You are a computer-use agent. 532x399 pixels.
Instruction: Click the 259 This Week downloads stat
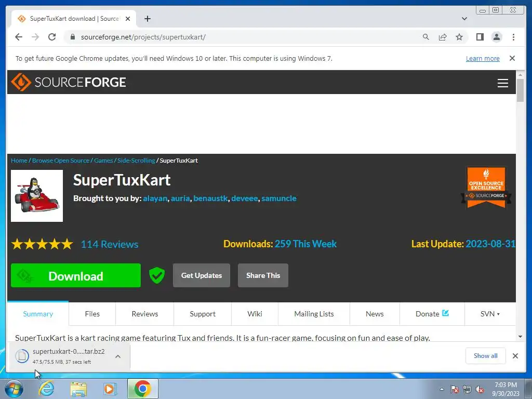tap(305, 244)
